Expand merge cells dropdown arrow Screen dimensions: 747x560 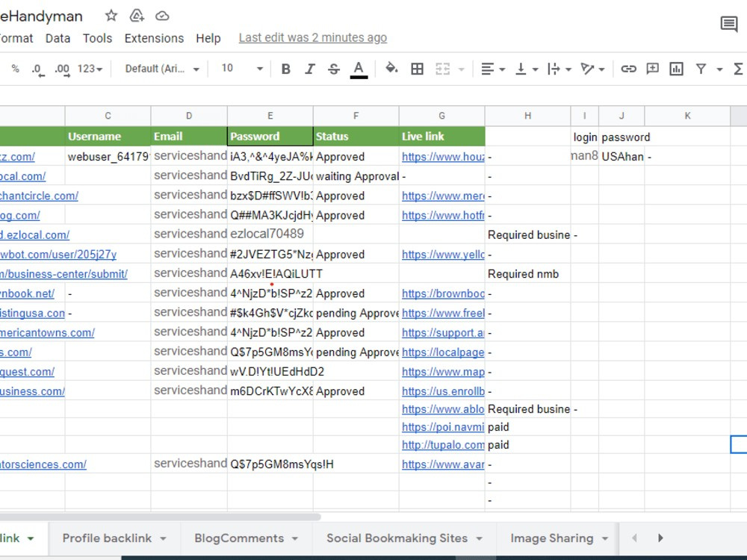click(x=461, y=69)
